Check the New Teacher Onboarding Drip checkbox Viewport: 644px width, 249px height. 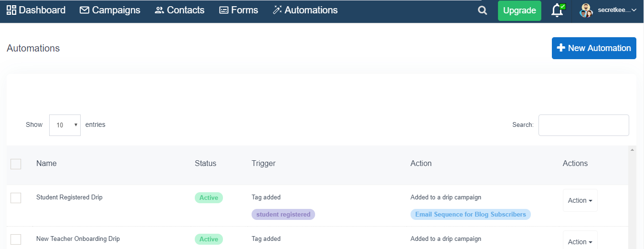[16, 239]
